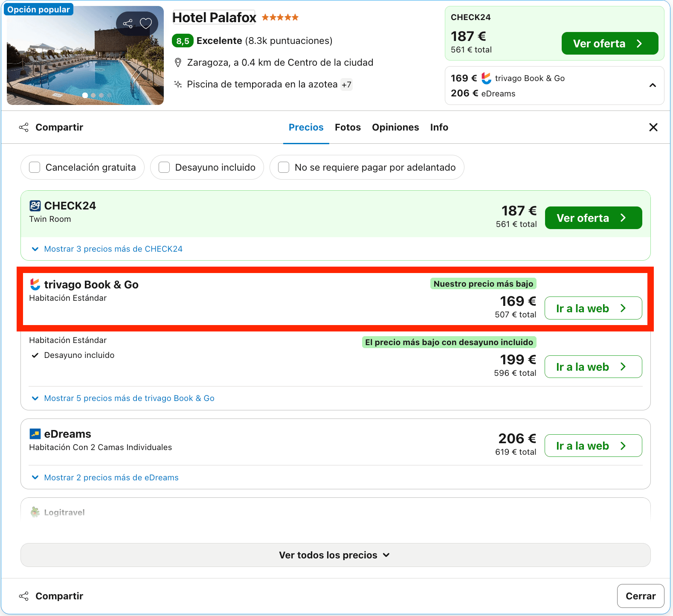Click Ir a la web for the 169 € offer
The image size is (673, 616).
tap(593, 308)
